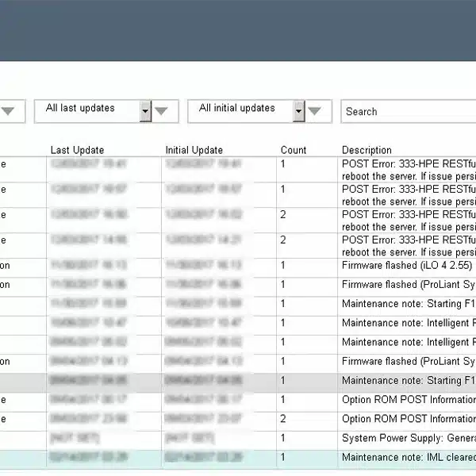476x476 pixels.
Task: Sort by the Count column header
Action: click(293, 150)
